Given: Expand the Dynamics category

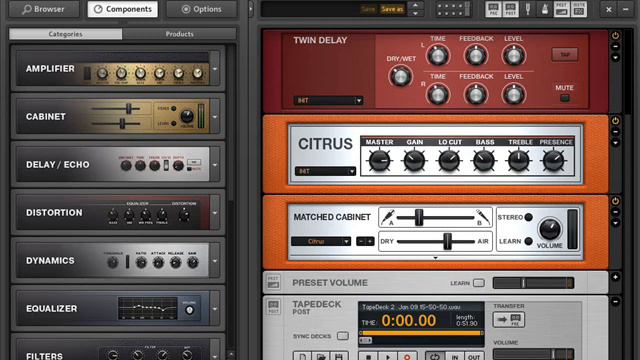Looking at the screenshot, I should [215, 260].
